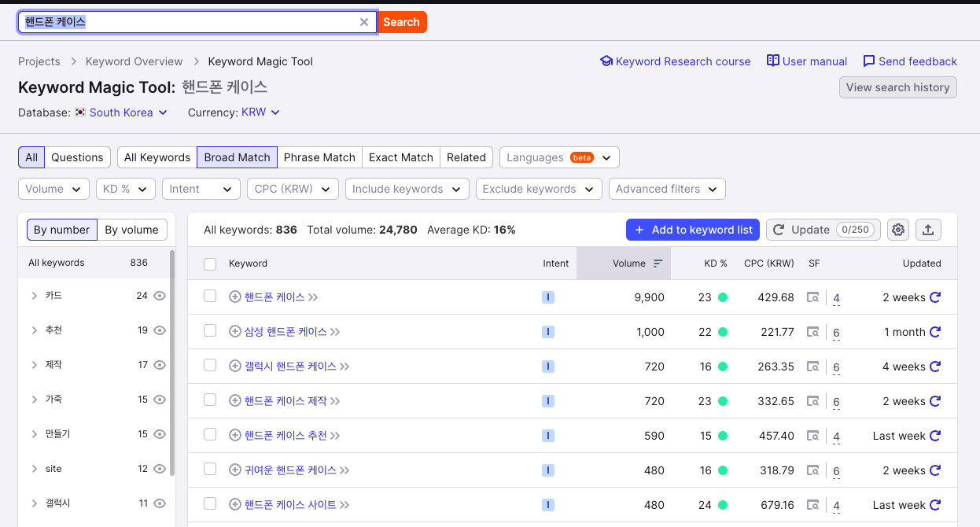View SERP icon for 갤럭시 핸드폰 케이스 row
Image resolution: width=980 pixels, height=527 pixels.
click(813, 367)
